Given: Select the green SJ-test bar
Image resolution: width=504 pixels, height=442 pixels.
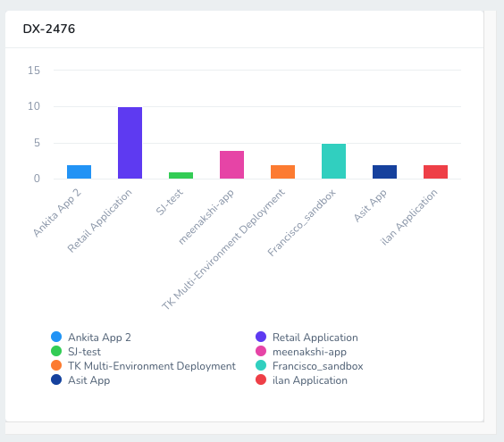Looking at the screenshot, I should (181, 175).
